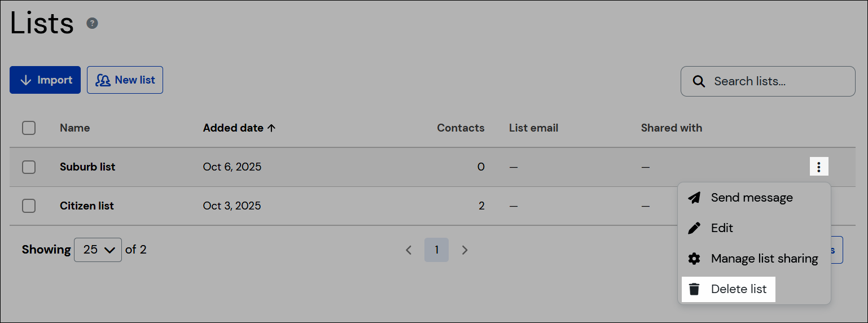Open the Citizen list name link

tap(87, 206)
